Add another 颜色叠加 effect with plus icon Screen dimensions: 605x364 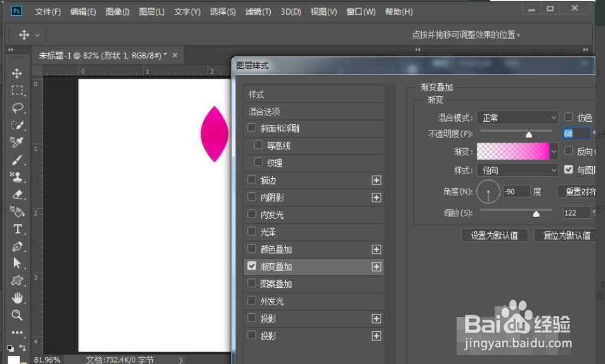376,249
